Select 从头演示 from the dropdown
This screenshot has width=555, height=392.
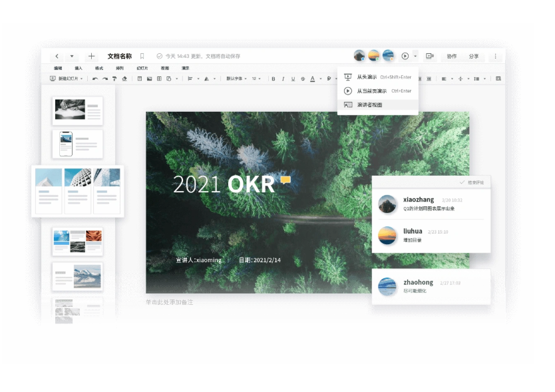378,77
